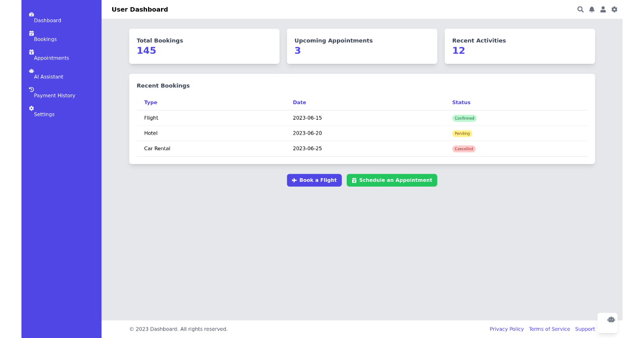Navigate to Appointments in the sidebar

(51, 57)
